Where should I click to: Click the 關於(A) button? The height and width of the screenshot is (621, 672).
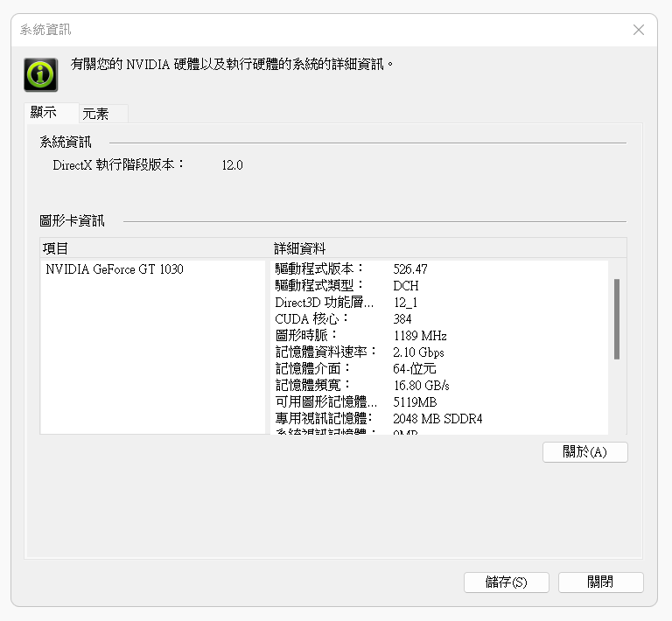(x=585, y=452)
